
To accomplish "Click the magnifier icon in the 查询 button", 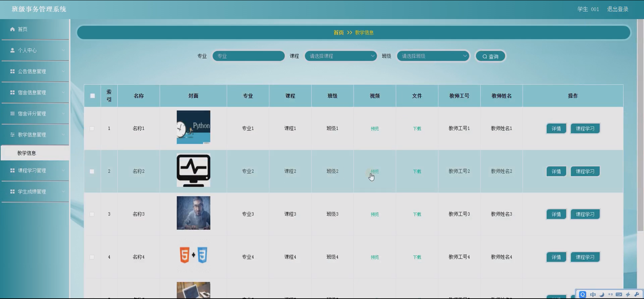I will (485, 56).
